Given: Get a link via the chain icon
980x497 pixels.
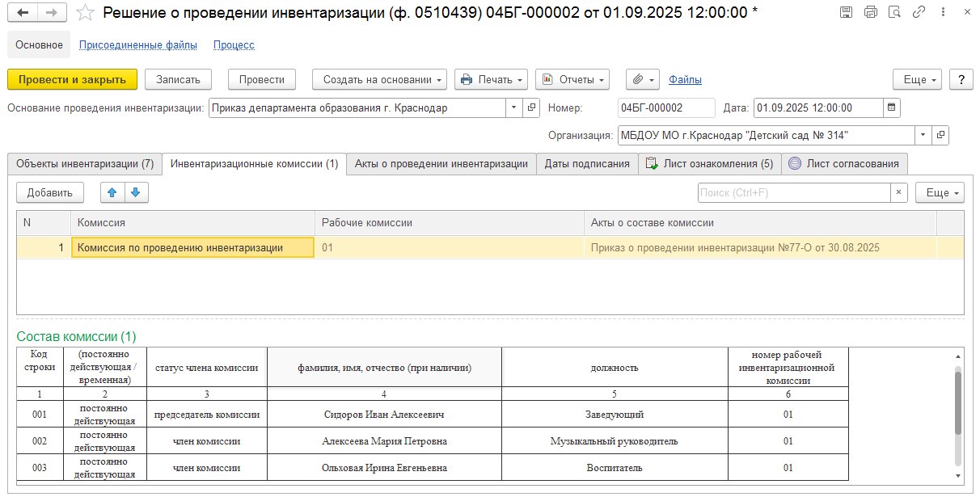Looking at the screenshot, I should [x=919, y=12].
